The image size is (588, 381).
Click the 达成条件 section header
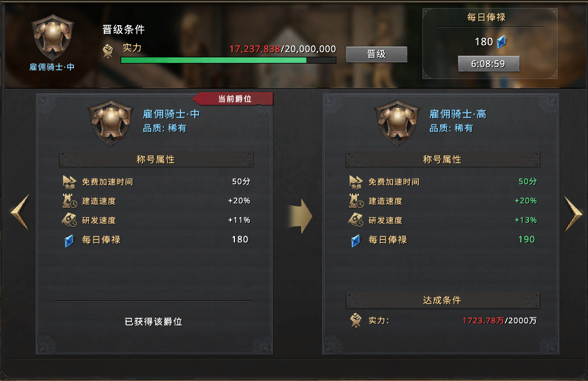click(443, 300)
